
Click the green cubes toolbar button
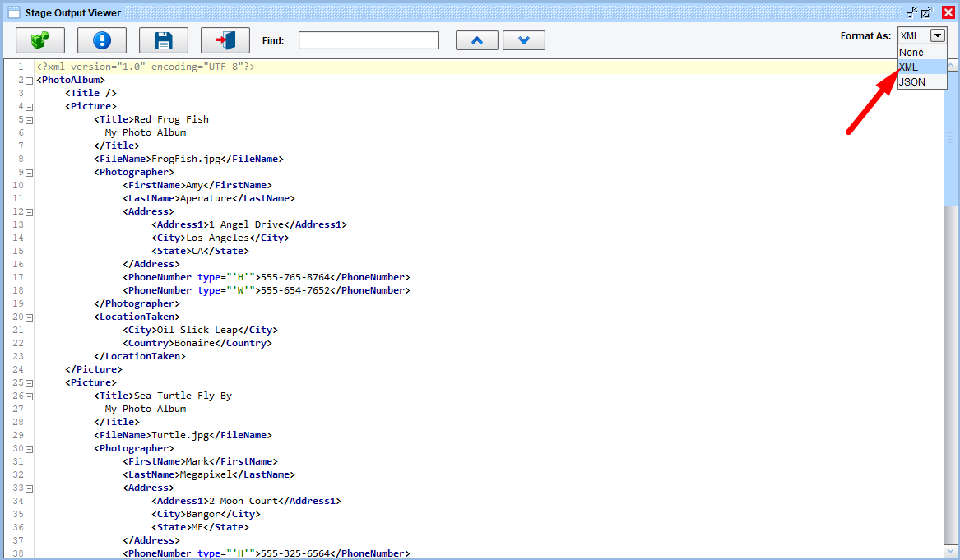(x=40, y=40)
